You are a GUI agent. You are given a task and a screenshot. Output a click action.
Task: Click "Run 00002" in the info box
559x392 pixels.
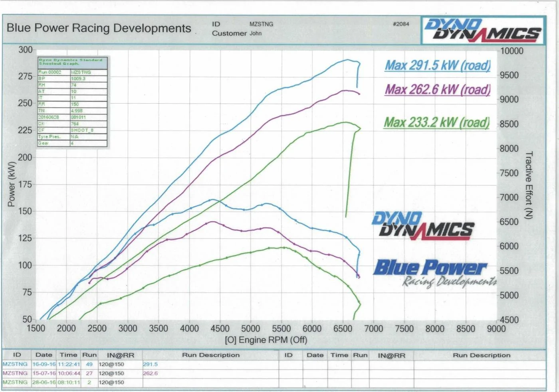click(50, 72)
